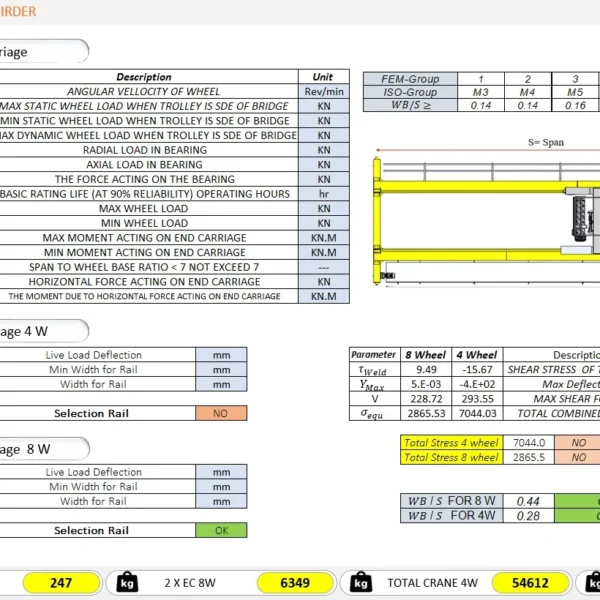Image resolution: width=600 pixels, height=600 pixels.
Task: Click the 2865.53 combined stress cell
Action: 426,413
